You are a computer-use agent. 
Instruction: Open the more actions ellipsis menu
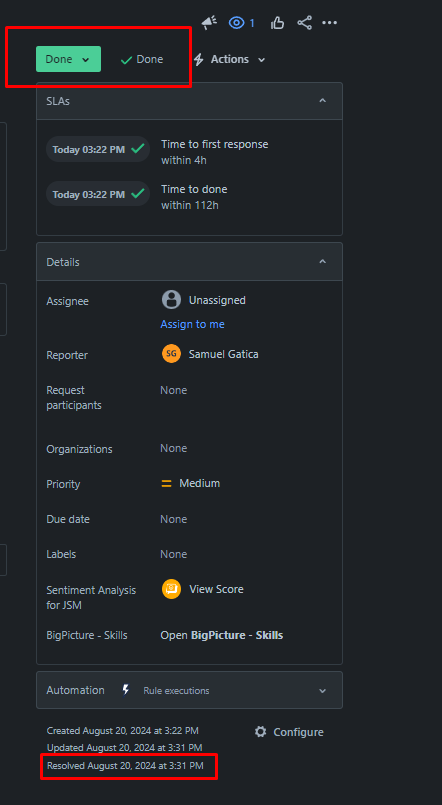[x=330, y=23]
